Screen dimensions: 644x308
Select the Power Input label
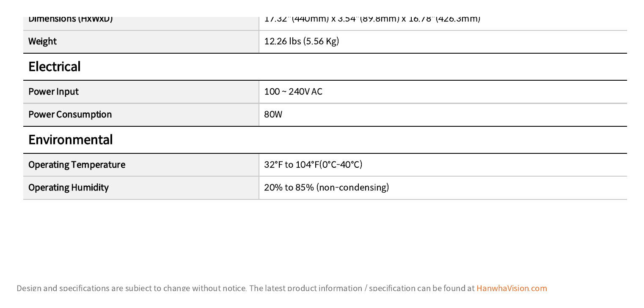click(x=53, y=92)
